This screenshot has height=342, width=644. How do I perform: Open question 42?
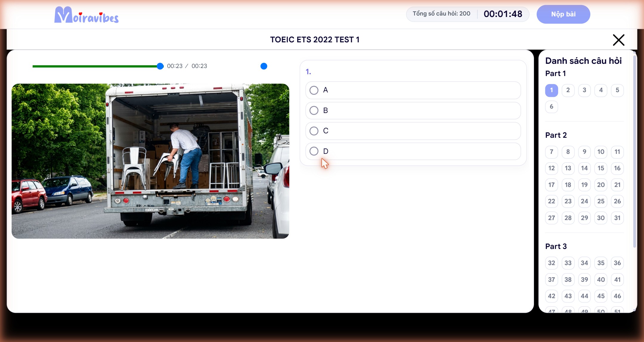(552, 296)
